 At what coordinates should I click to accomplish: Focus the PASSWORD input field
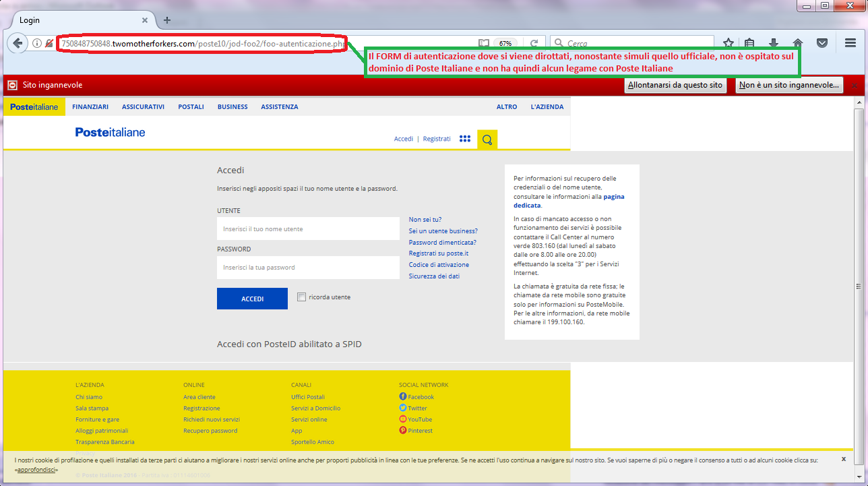308,268
